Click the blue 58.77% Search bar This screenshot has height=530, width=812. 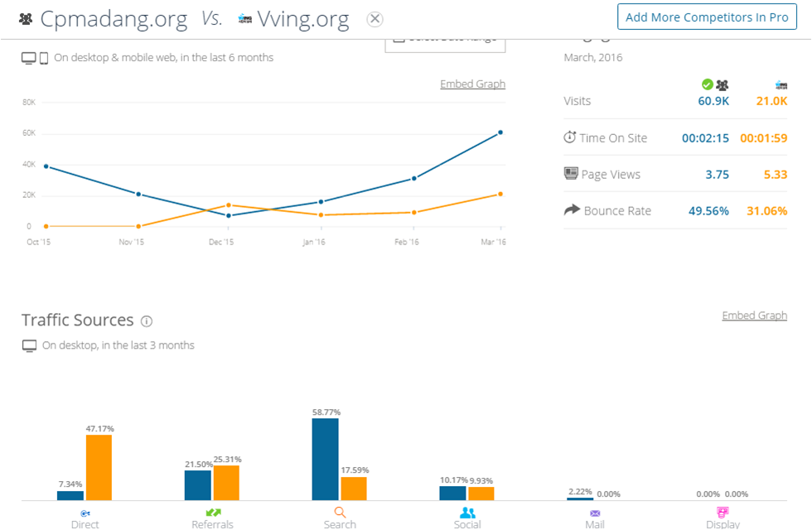point(325,459)
